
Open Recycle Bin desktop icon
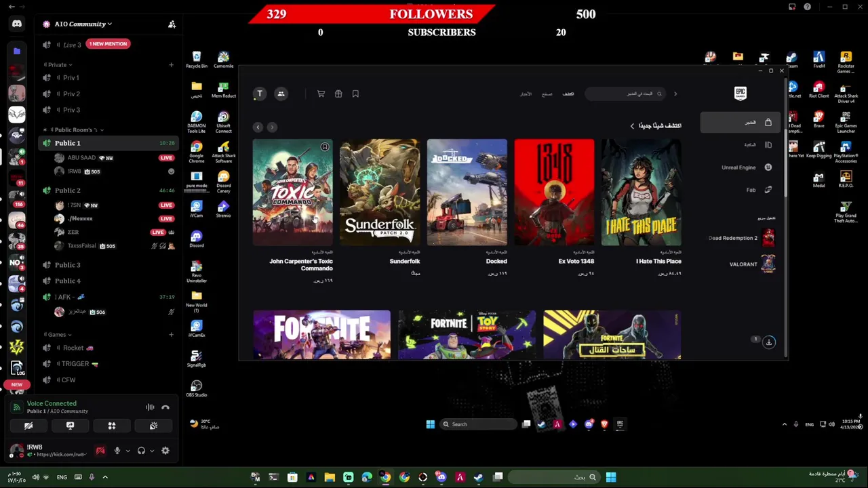197,60
